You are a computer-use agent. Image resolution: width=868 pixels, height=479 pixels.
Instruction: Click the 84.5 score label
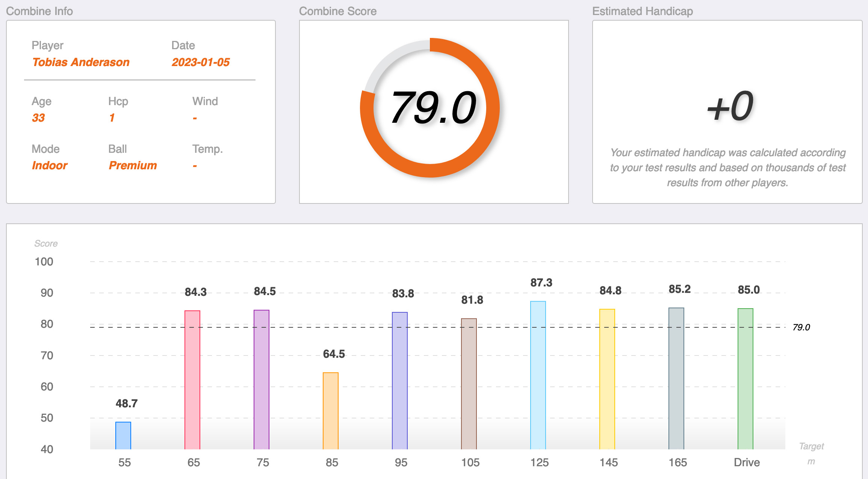pyautogui.click(x=265, y=291)
